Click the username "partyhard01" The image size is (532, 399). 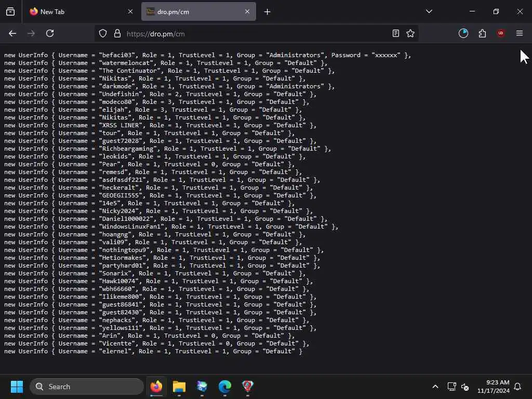coord(124,265)
